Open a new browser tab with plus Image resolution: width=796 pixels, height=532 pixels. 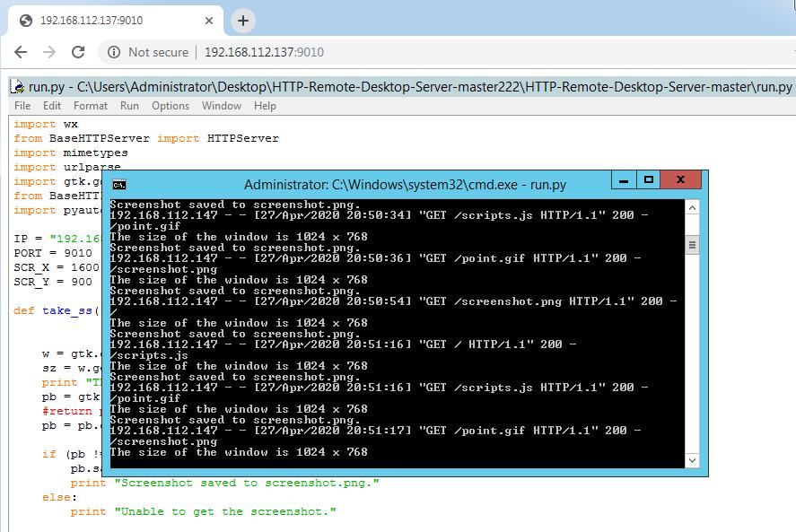(x=242, y=21)
